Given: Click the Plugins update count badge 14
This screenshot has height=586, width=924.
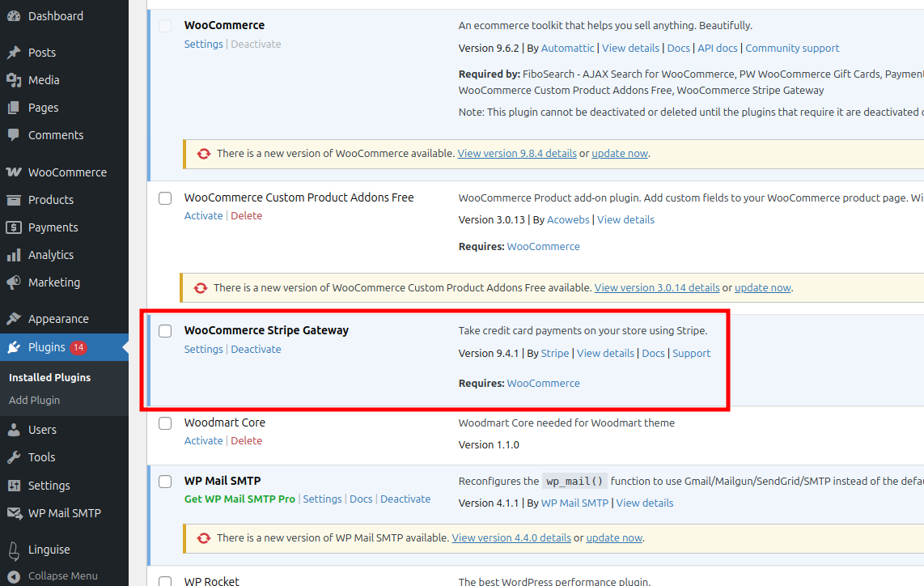Looking at the screenshot, I should (78, 347).
